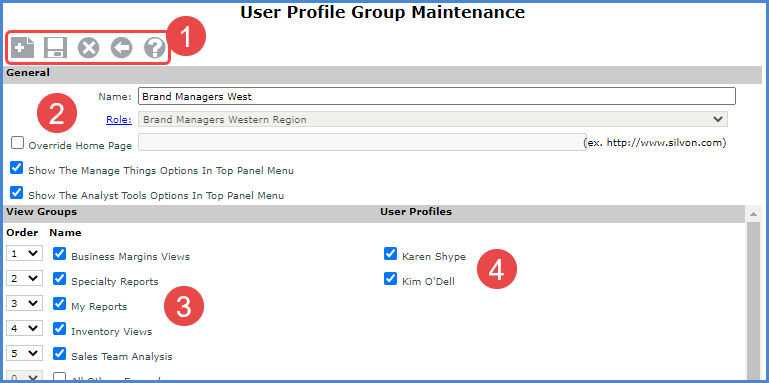Open order dropdown for Specialty Reports
This screenshot has width=769, height=383.
pyautogui.click(x=25, y=278)
